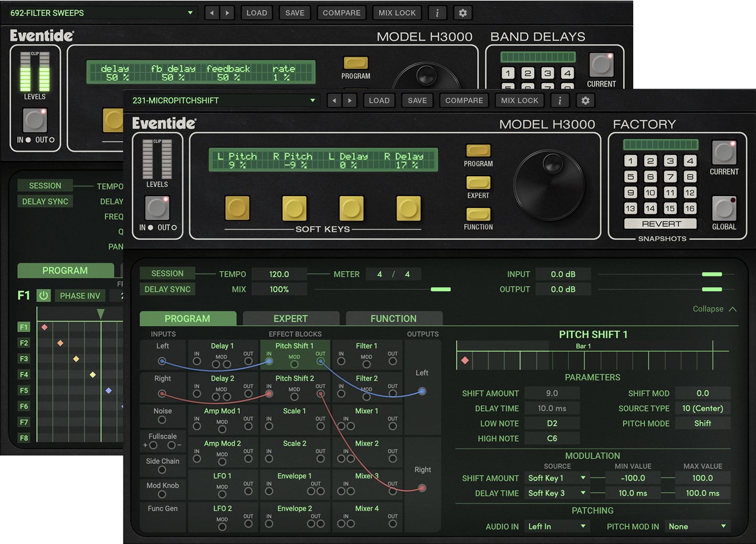Click LOAD in the front window
756x544 pixels.
point(379,100)
